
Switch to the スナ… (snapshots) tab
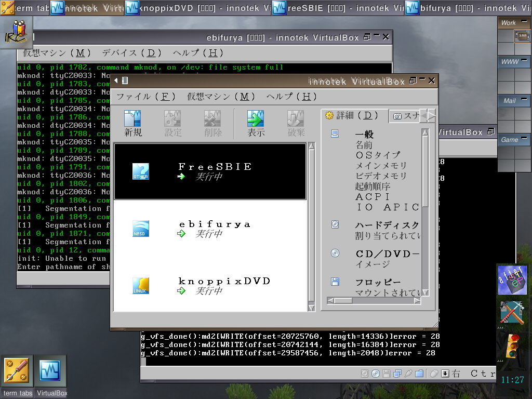click(x=405, y=116)
